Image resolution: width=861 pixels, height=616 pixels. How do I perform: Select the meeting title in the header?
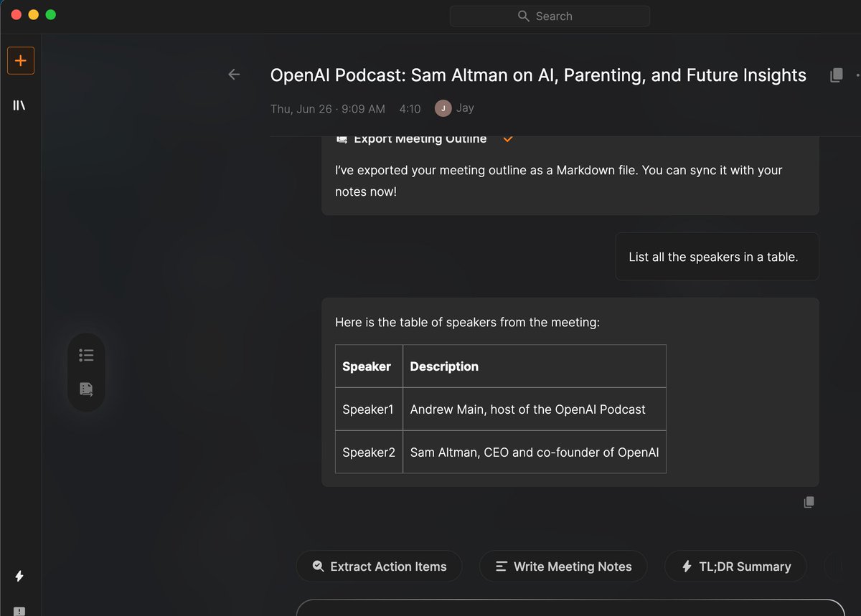(x=538, y=75)
